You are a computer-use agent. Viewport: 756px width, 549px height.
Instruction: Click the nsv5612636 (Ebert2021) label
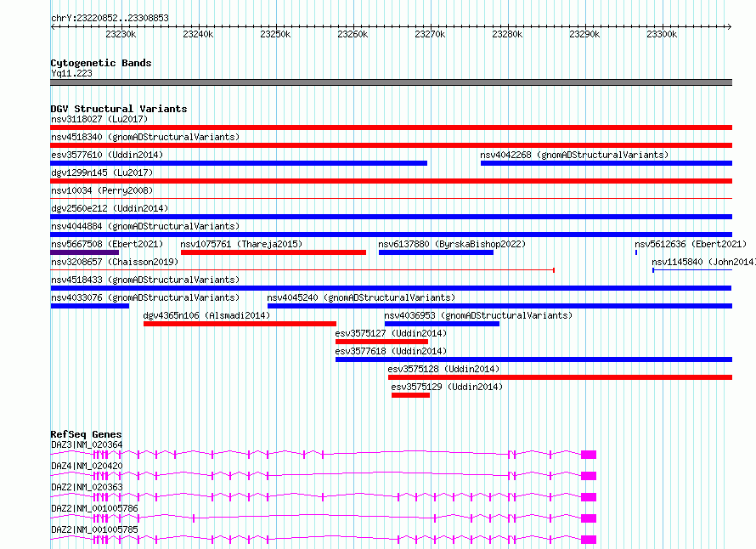point(691,244)
